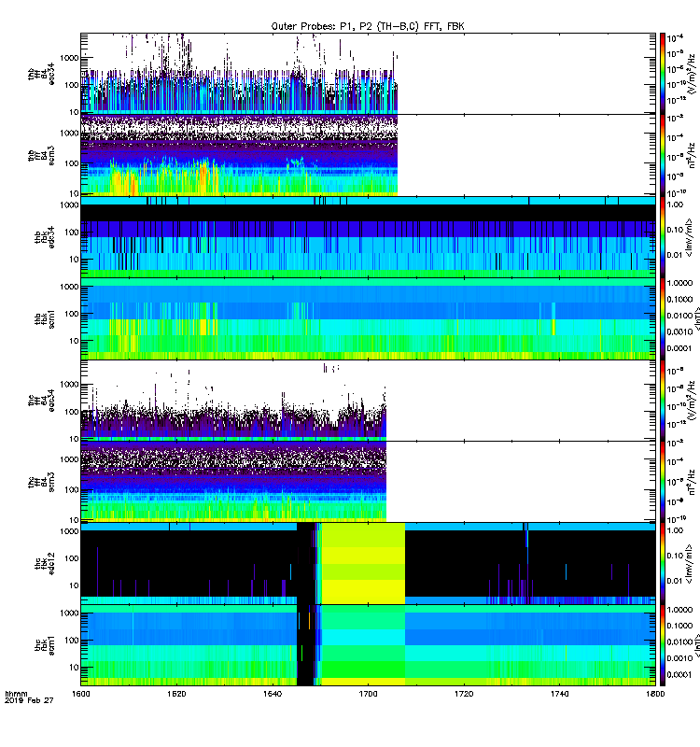This screenshot has height=747, width=700.
Task: Click the "nT²/Hz" unit label of thc scm3 color bar
Action: (x=693, y=482)
